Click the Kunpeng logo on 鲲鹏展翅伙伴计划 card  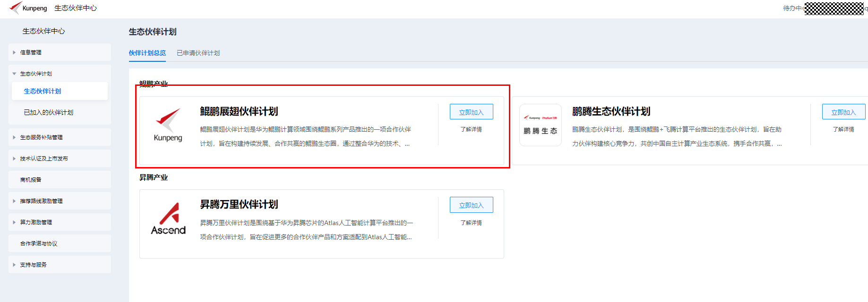(168, 125)
